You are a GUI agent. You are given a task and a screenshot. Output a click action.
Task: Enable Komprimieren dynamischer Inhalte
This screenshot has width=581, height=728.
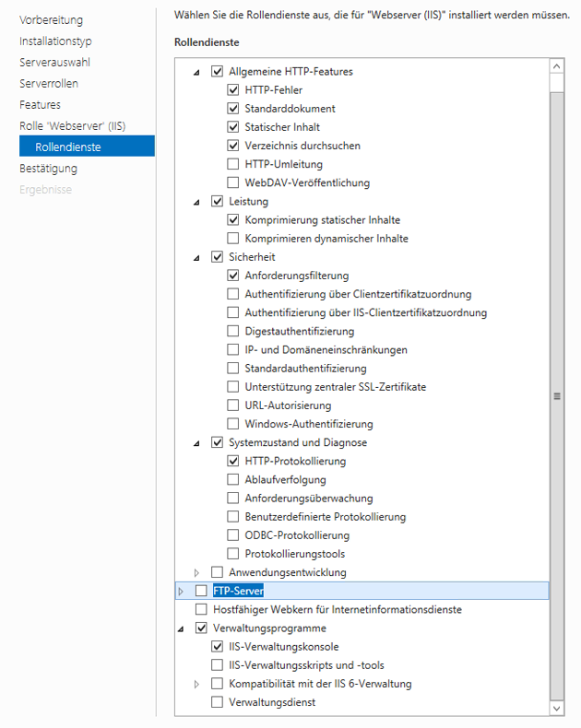pos(233,238)
